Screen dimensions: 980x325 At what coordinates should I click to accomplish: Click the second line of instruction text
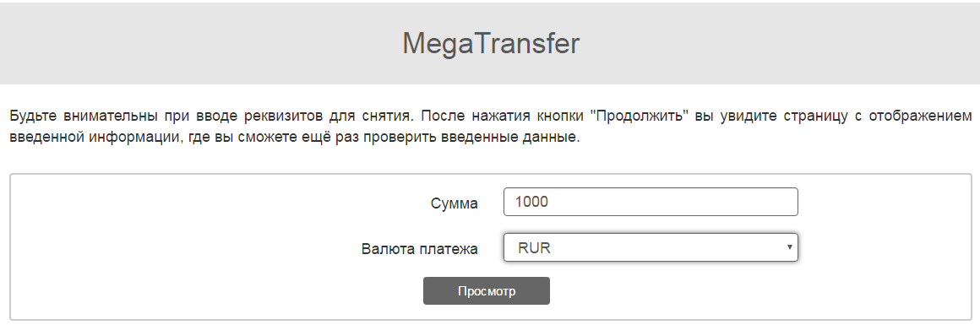[294, 137]
